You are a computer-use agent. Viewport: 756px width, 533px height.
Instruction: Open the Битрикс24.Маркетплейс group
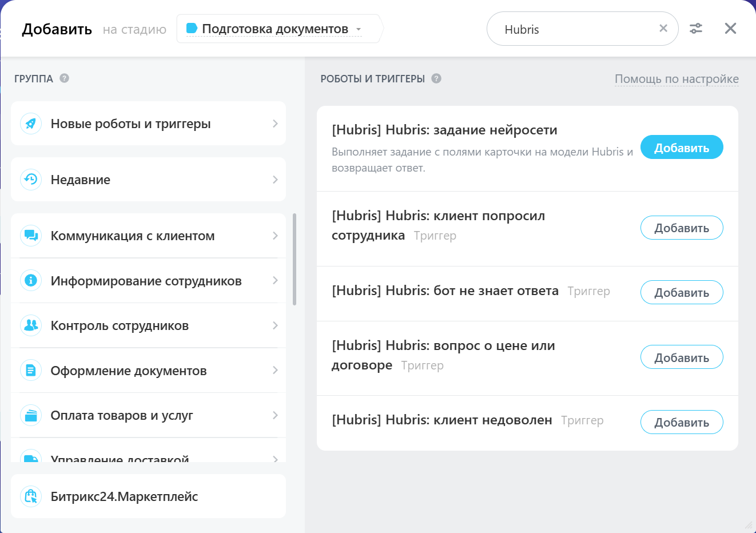point(148,496)
